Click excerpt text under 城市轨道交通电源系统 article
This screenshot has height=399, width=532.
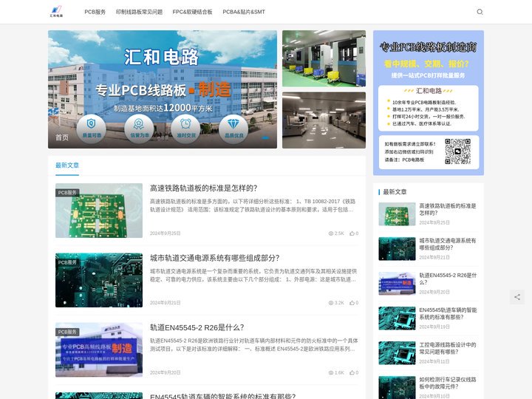click(x=253, y=275)
